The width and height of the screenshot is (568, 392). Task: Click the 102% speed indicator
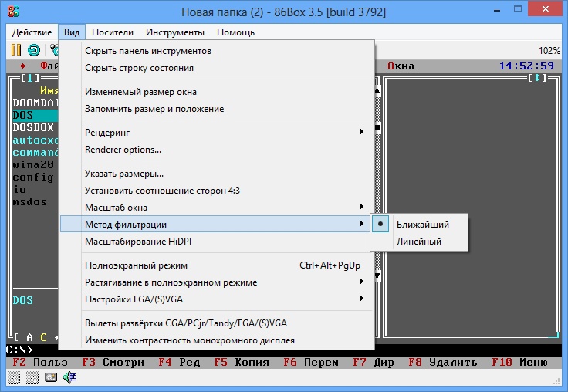(549, 50)
